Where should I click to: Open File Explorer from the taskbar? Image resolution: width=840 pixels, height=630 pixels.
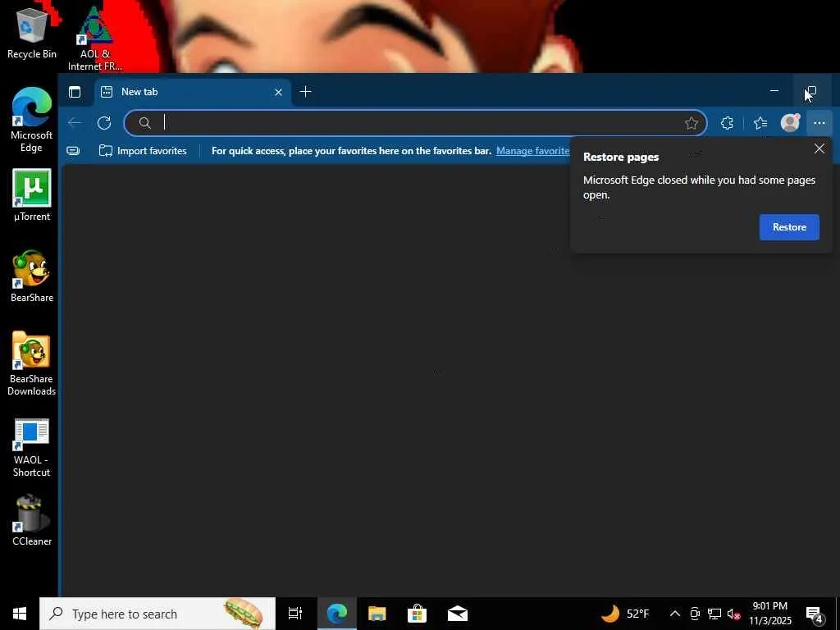coord(377,614)
